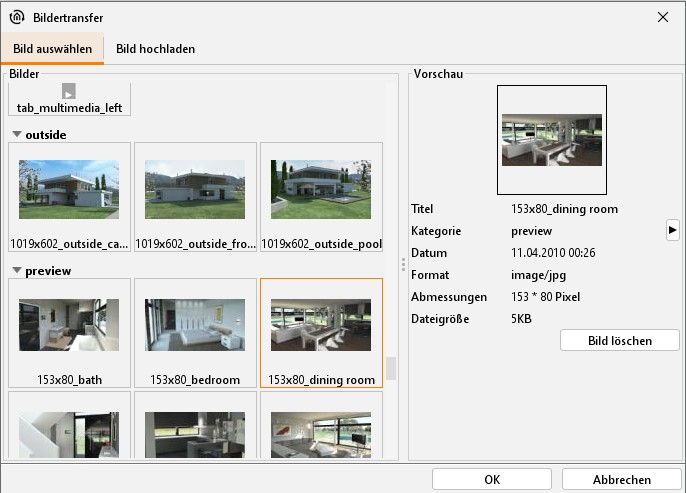This screenshot has height=493, width=686.
Task: Click the large preview image in Vorschau
Action: coord(552,140)
